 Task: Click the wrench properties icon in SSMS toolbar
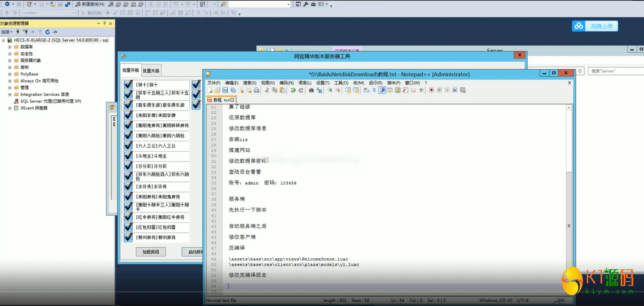pyautogui.click(x=306, y=4)
